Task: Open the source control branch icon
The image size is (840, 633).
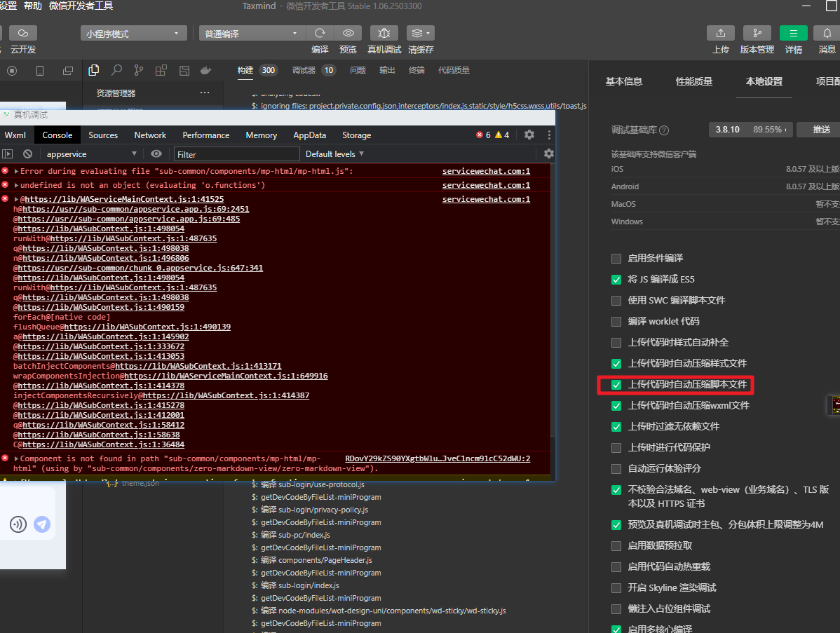Action: [139, 70]
